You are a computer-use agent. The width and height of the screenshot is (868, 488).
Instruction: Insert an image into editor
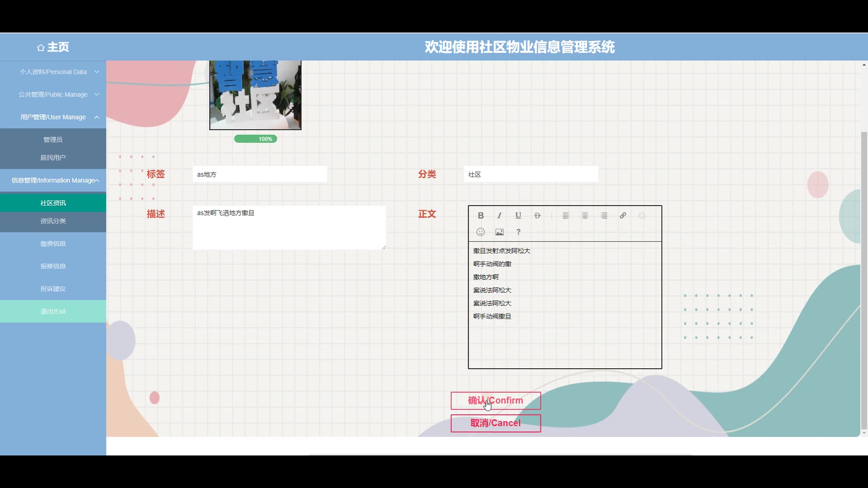[x=500, y=232]
